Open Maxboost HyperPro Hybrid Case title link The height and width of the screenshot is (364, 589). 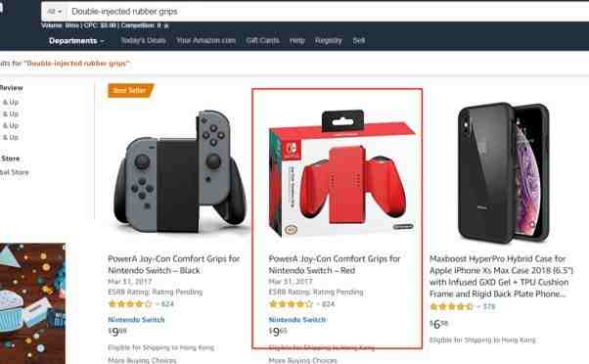tap(502, 276)
